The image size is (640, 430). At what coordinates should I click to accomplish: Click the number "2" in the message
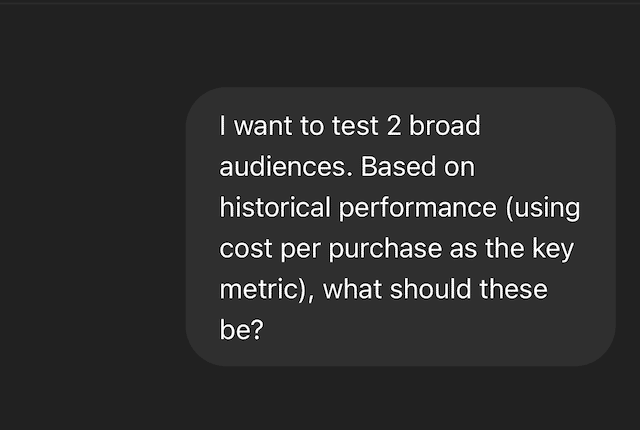[x=394, y=126]
